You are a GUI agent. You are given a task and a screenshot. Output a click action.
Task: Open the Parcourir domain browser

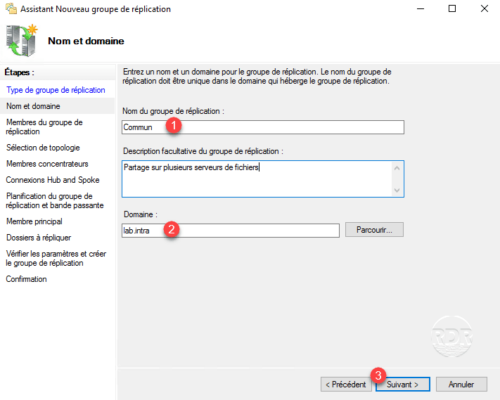pyautogui.click(x=374, y=230)
